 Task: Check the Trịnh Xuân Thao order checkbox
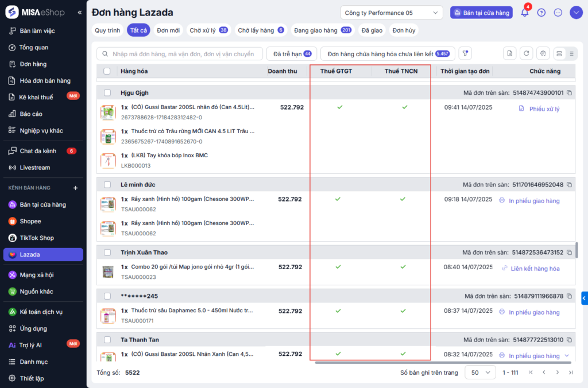(107, 253)
